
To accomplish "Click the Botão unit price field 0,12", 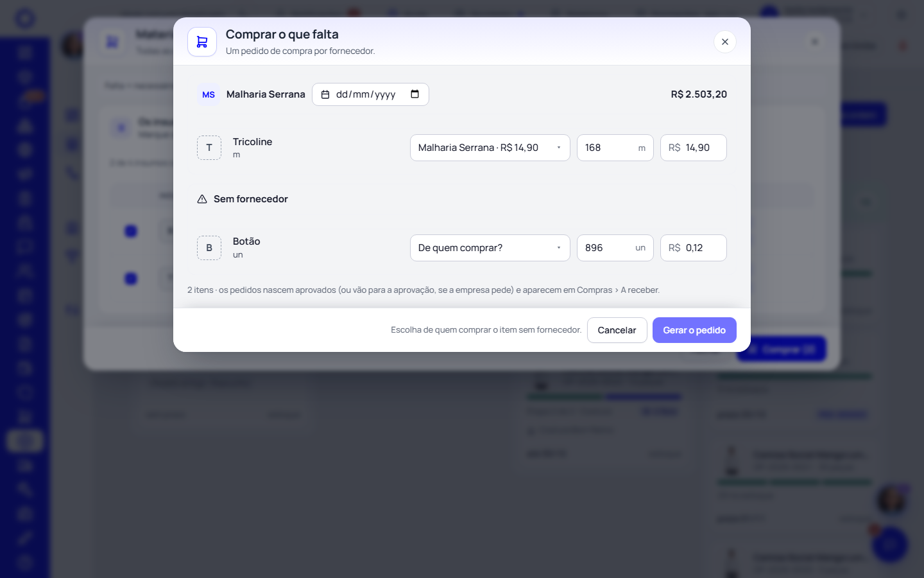I will (694, 248).
